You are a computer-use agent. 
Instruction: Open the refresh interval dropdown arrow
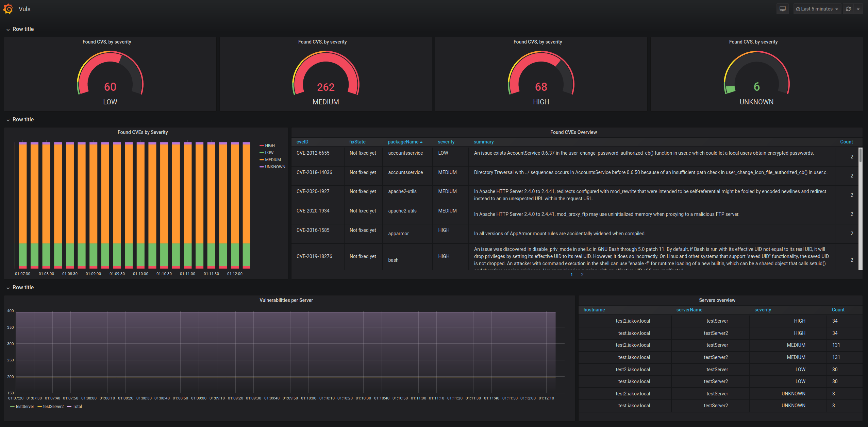(858, 9)
